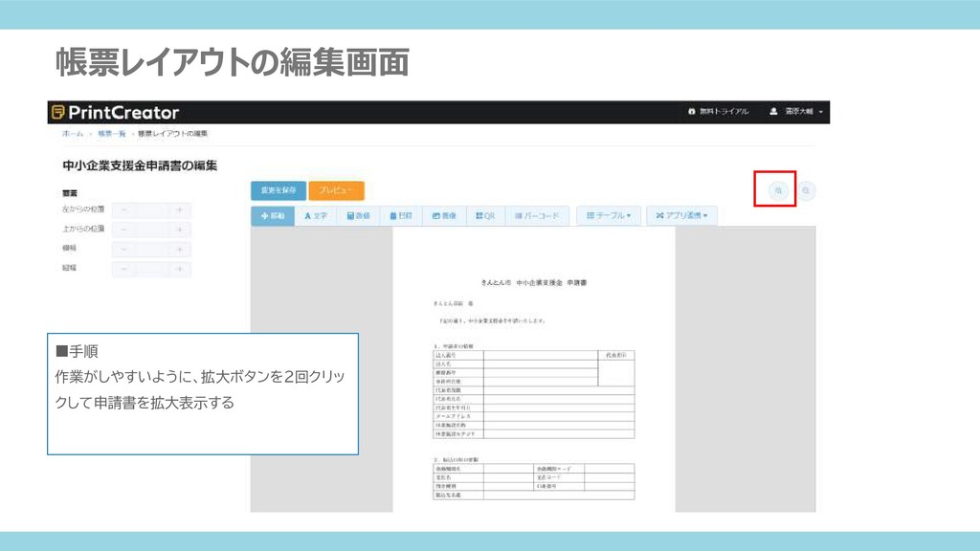Open the テーブル dropdown
Screen dimensions: 980x551
(x=609, y=215)
